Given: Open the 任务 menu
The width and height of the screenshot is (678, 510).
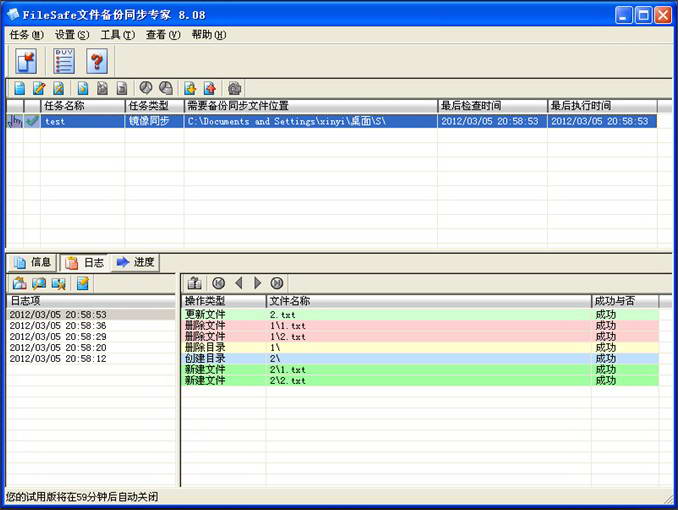Looking at the screenshot, I should tap(26, 35).
